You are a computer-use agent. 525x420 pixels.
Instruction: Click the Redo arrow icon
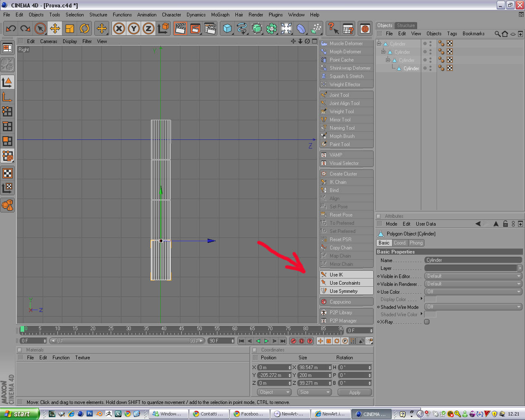point(25,28)
